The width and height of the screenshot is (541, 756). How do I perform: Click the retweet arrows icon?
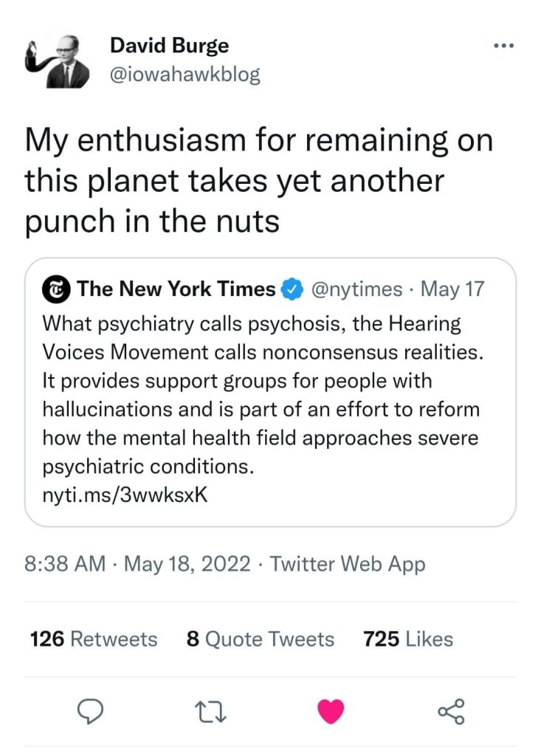209,711
